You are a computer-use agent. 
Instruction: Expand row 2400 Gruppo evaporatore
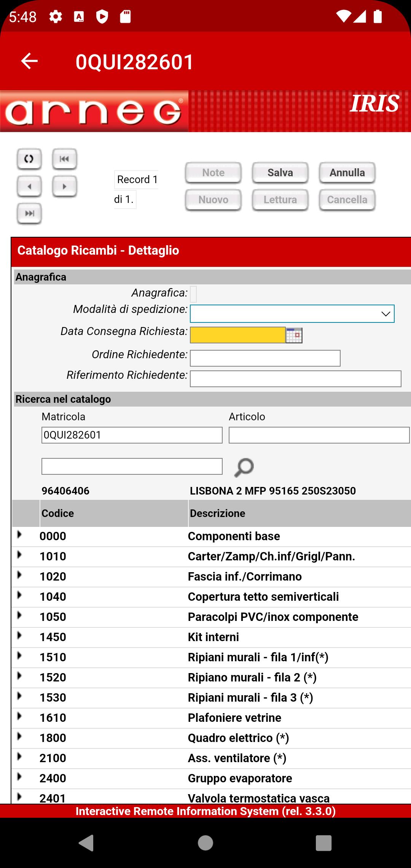tap(19, 777)
